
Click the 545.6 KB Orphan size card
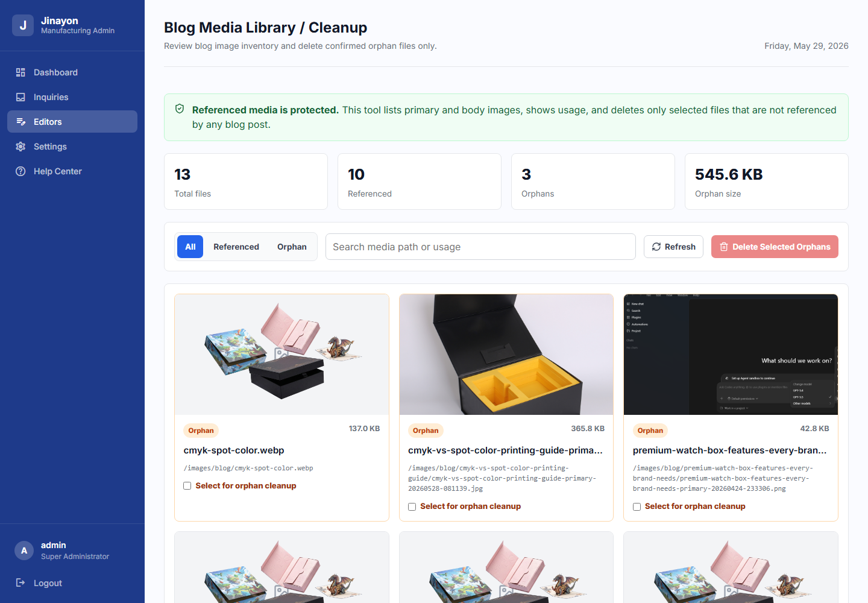(x=767, y=182)
